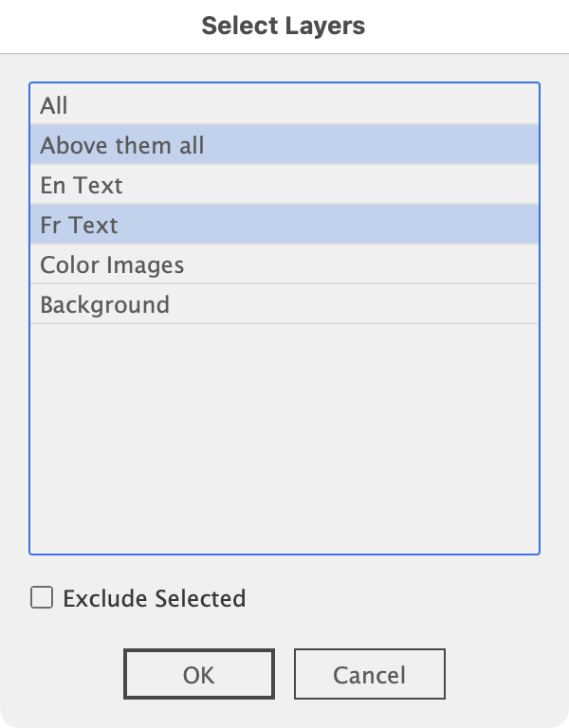Confirm selection with OK button
Screen dimensions: 569x728
click(199, 675)
